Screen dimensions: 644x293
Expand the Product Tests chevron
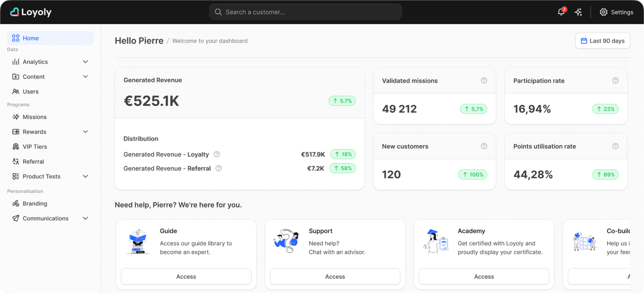tap(85, 176)
